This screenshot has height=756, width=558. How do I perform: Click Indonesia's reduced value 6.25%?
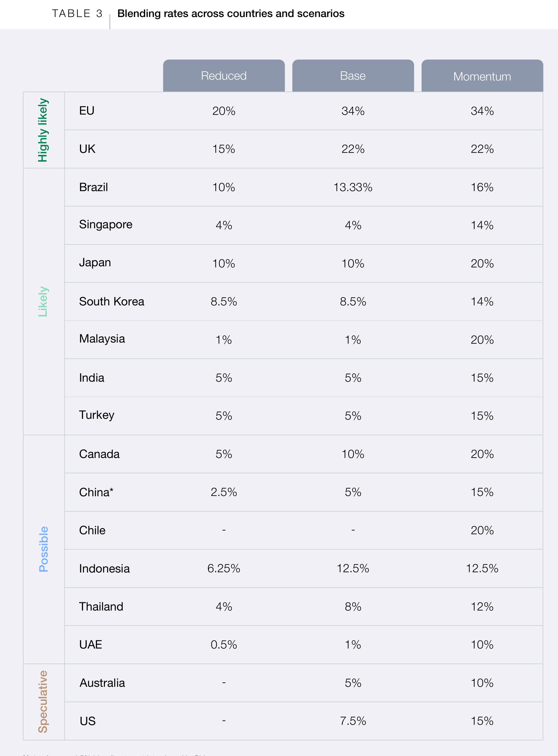pyautogui.click(x=224, y=569)
